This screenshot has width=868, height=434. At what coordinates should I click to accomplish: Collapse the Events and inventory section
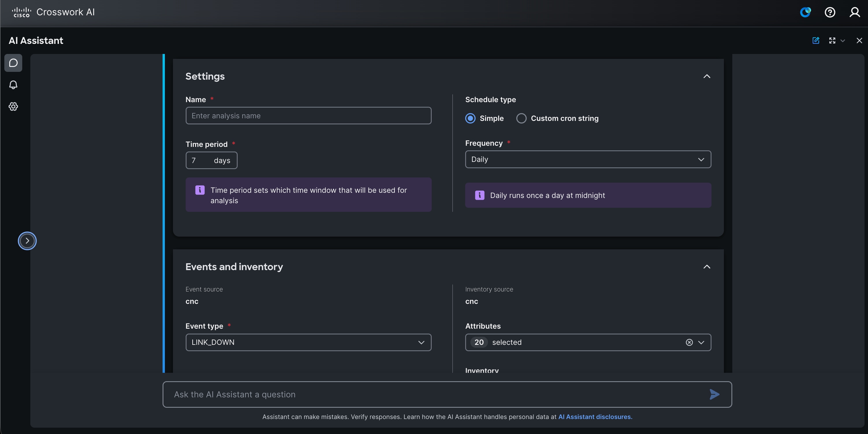[707, 267]
